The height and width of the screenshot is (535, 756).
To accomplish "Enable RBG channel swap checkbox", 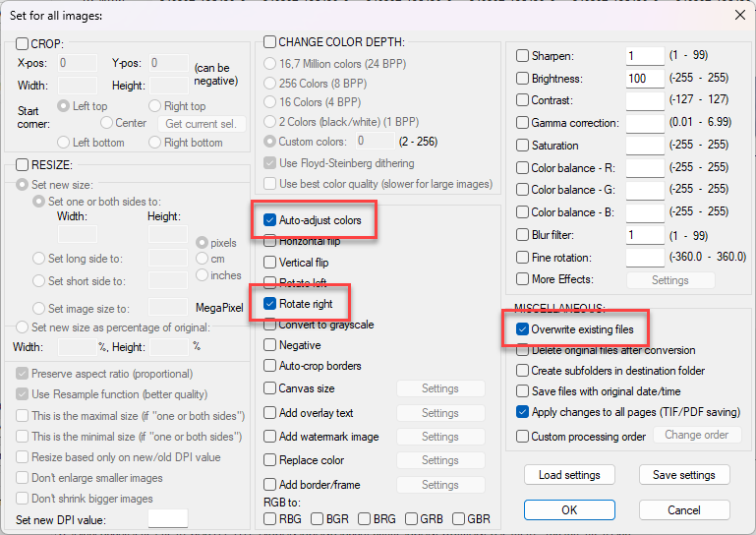I will (270, 518).
